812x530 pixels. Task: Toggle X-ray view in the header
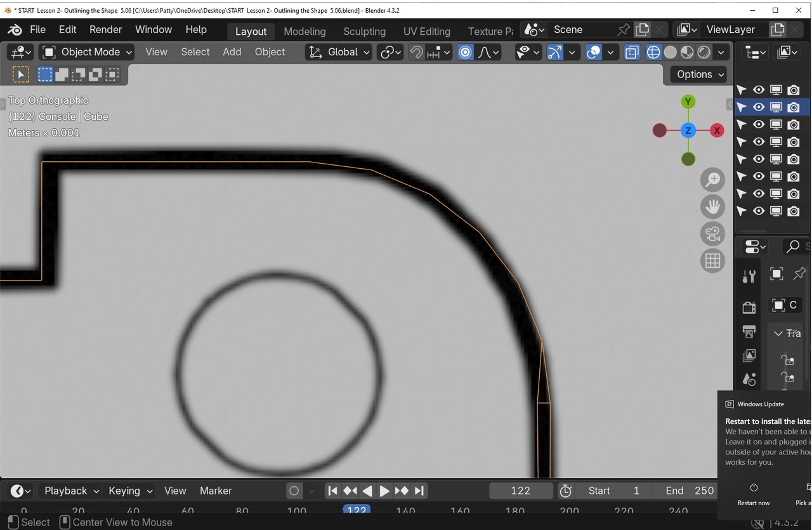(x=632, y=52)
